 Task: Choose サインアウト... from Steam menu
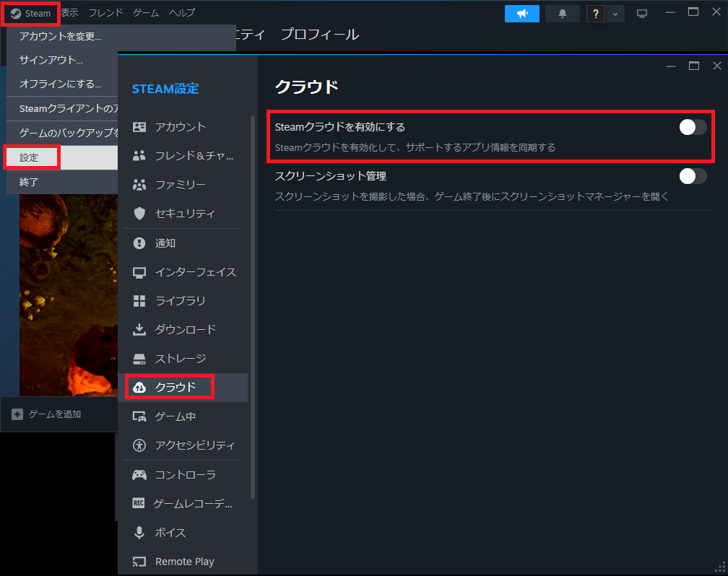coord(62,61)
